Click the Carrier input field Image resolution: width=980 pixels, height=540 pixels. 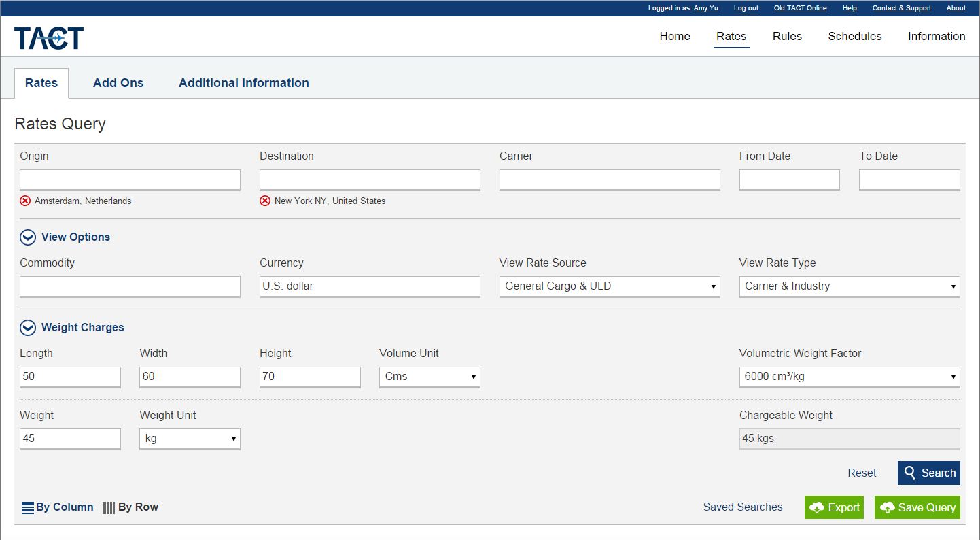(609, 180)
